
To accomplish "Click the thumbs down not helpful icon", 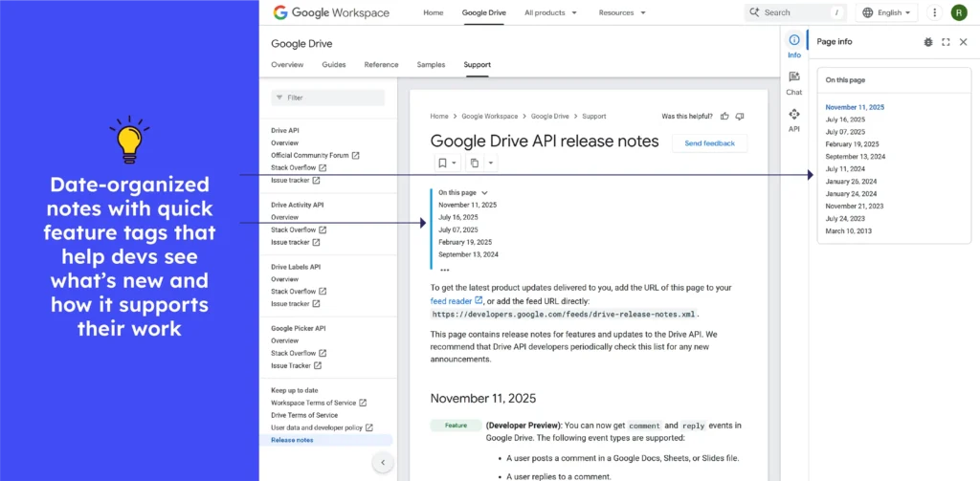I will (740, 117).
